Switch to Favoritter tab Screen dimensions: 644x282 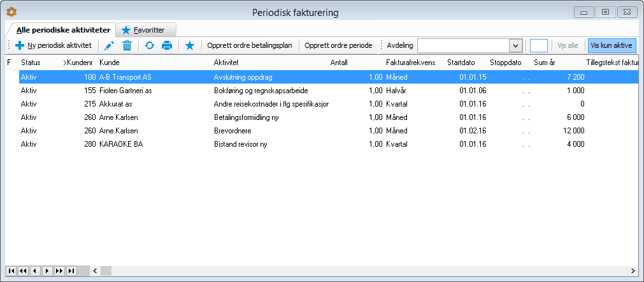tap(147, 30)
